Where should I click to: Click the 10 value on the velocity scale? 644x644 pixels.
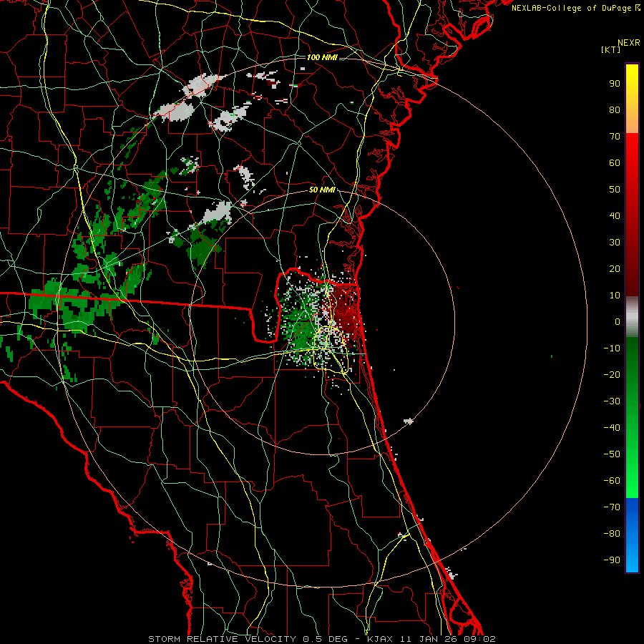point(615,296)
